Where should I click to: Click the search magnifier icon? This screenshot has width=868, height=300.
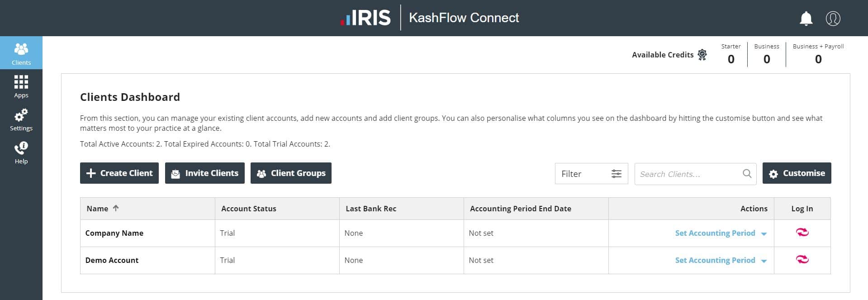[x=747, y=174]
